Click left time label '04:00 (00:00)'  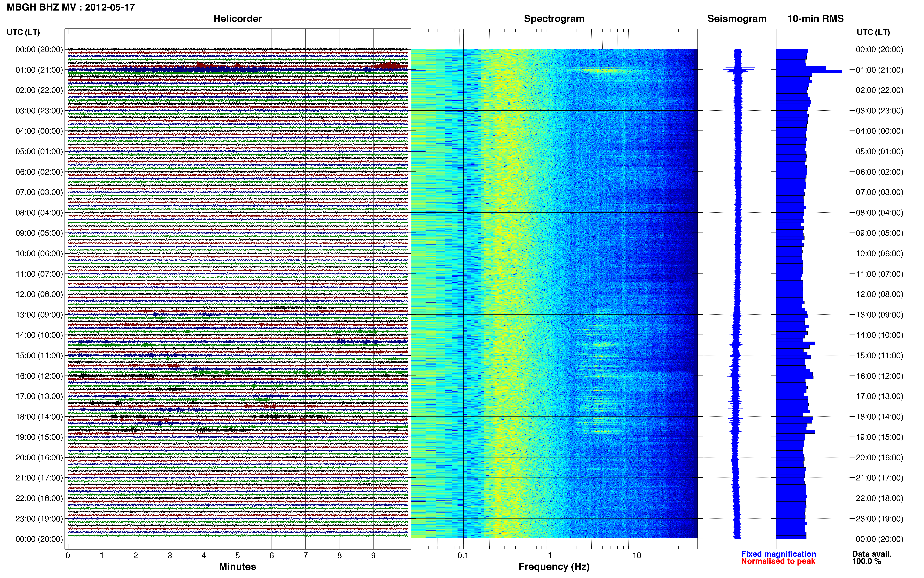point(39,131)
